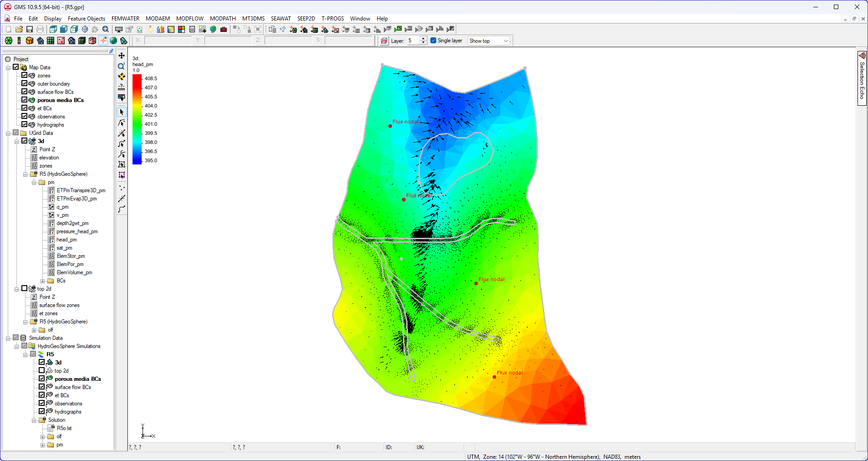Image resolution: width=868 pixels, height=461 pixels.
Task: Click the red top of the color legend
Action: [x=137, y=77]
